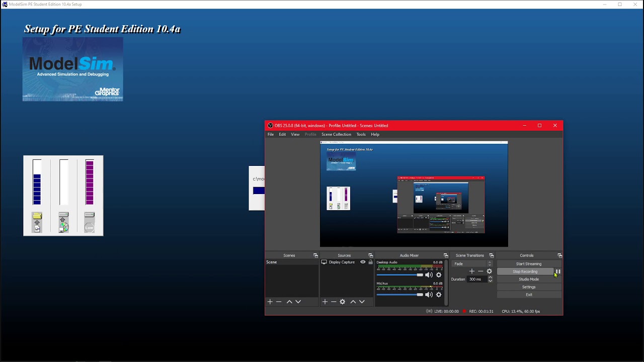Screen dimensions: 644x362
Task: Remove the scene transition with minus icon
Action: pos(480,271)
